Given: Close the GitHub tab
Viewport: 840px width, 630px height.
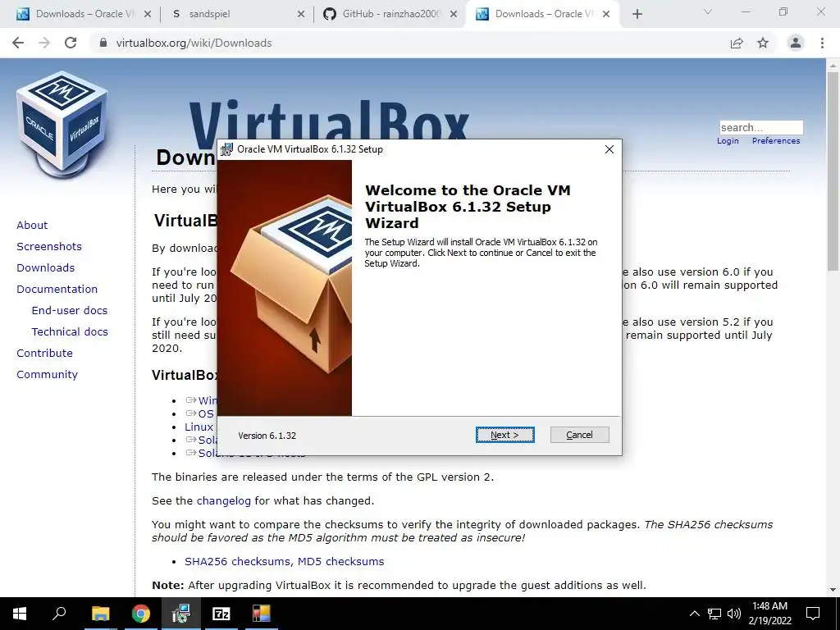Looking at the screenshot, I should (454, 14).
